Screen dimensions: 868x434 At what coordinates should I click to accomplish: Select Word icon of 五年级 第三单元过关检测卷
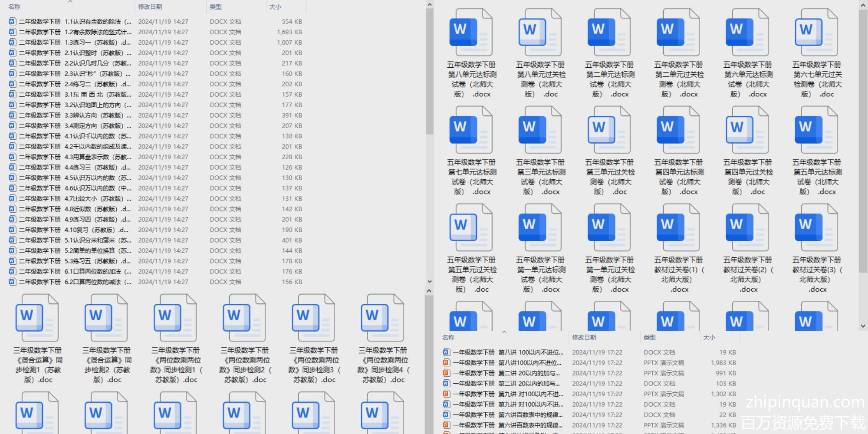[x=609, y=131]
